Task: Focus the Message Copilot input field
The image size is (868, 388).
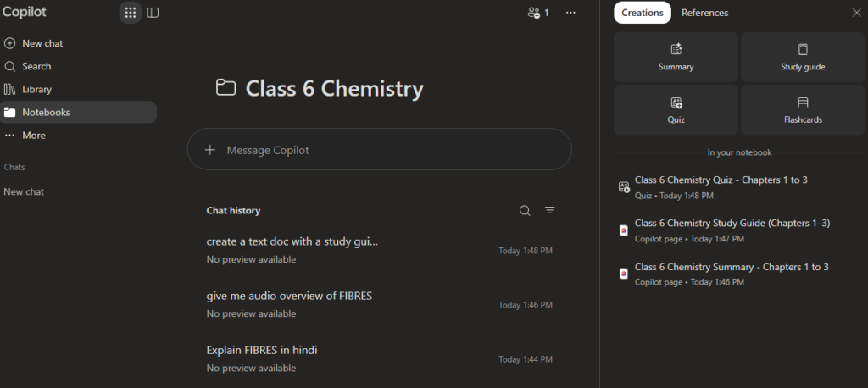Action: (x=379, y=149)
